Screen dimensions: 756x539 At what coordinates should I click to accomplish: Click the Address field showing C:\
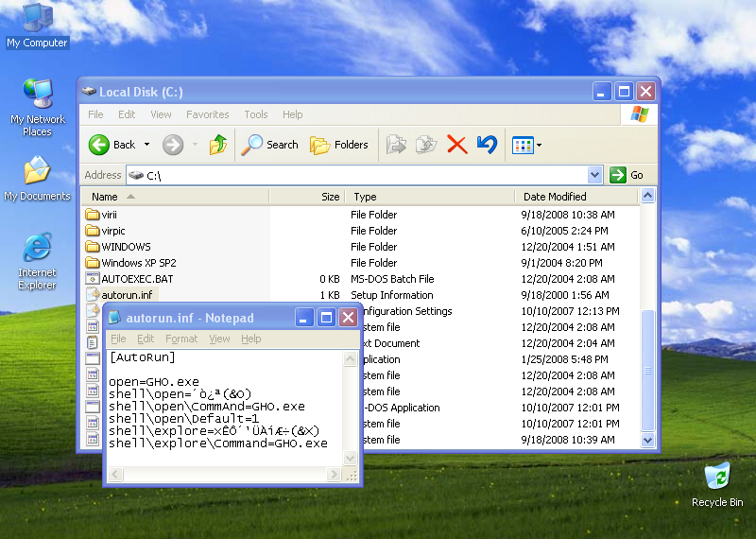coord(357,175)
